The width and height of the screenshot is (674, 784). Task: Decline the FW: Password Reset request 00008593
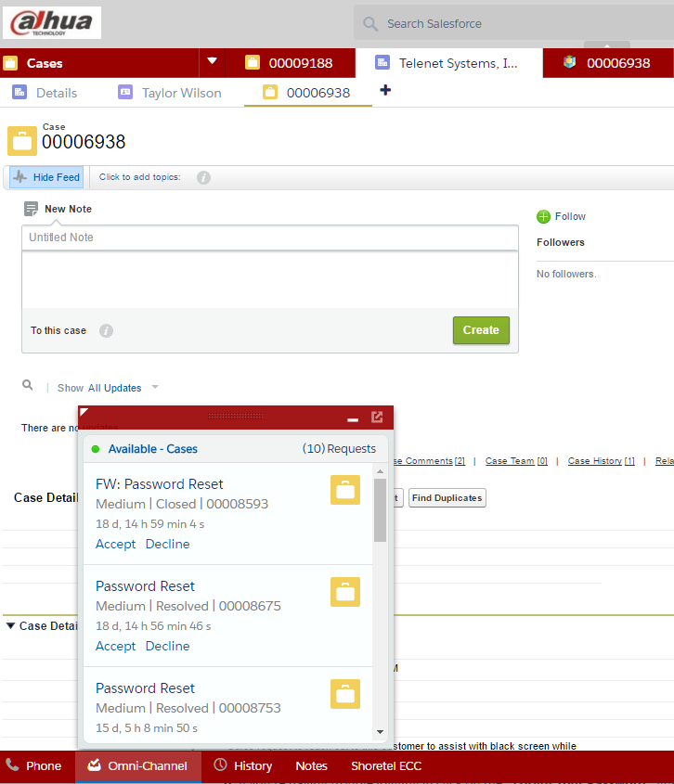point(168,544)
